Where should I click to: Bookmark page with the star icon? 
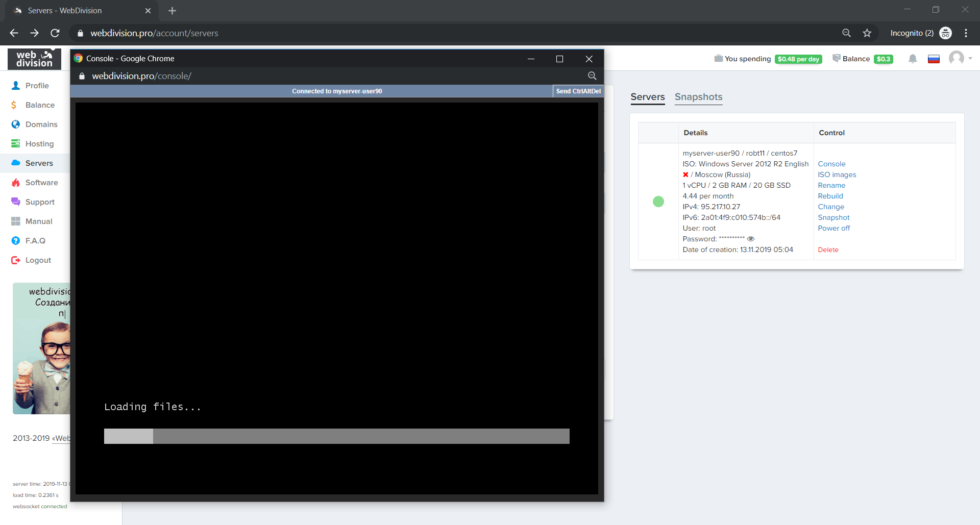click(x=867, y=33)
